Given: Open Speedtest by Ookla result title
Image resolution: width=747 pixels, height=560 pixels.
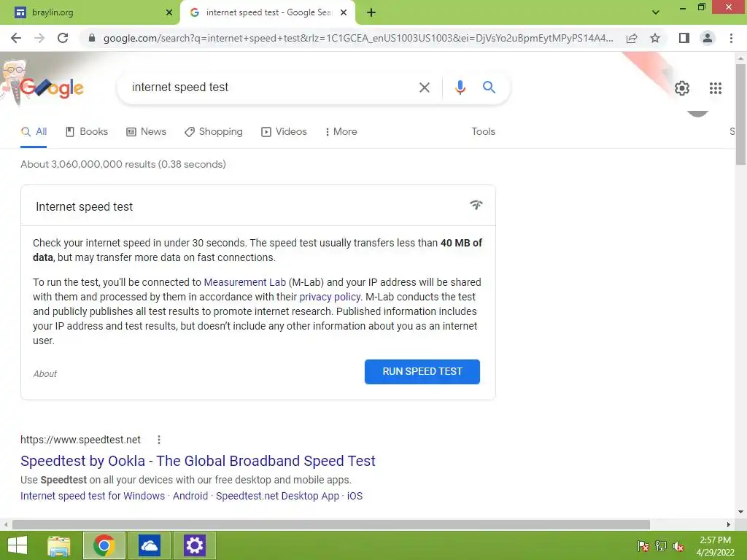Looking at the screenshot, I should point(198,461).
